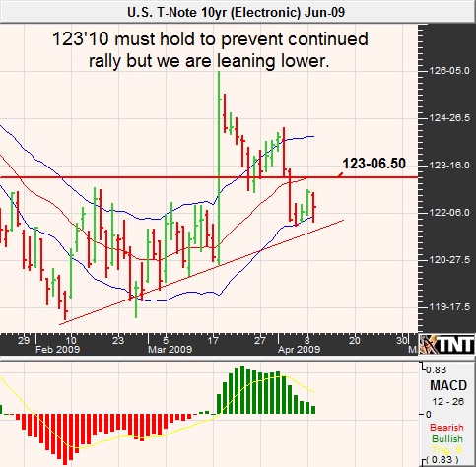
Task: Click the MACD zero line label
Action: point(429,415)
